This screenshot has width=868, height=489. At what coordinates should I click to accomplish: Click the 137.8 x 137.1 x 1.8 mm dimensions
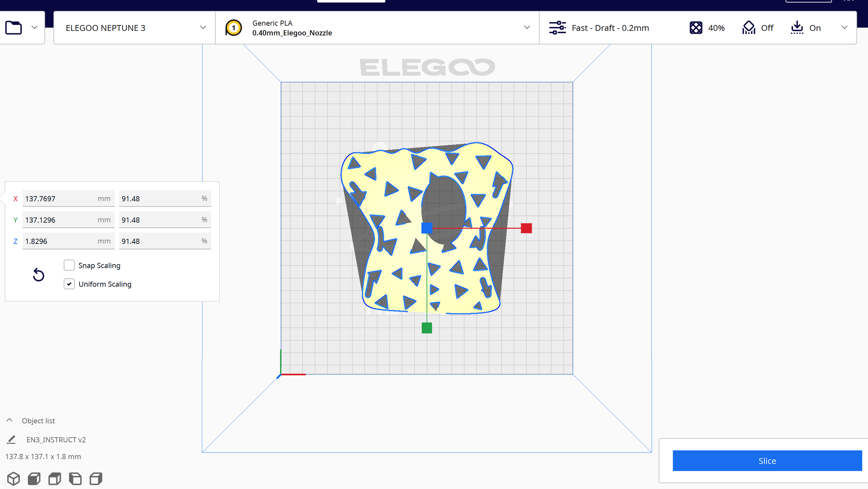[43, 457]
